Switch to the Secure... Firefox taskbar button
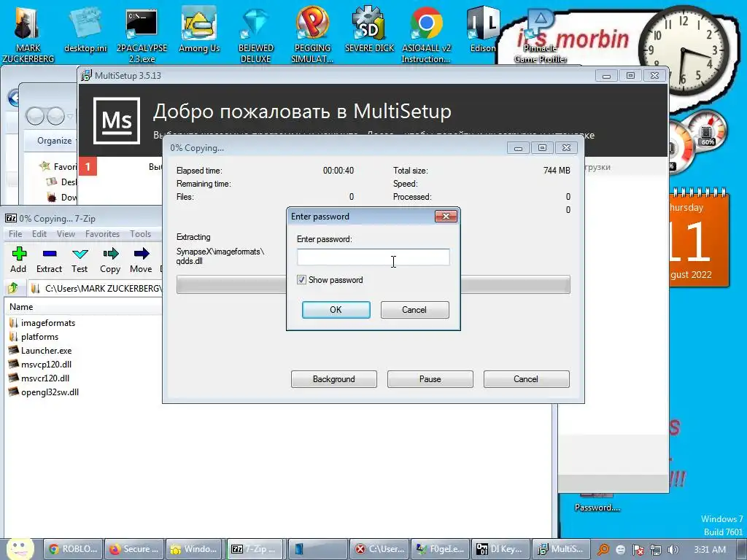 click(135, 549)
